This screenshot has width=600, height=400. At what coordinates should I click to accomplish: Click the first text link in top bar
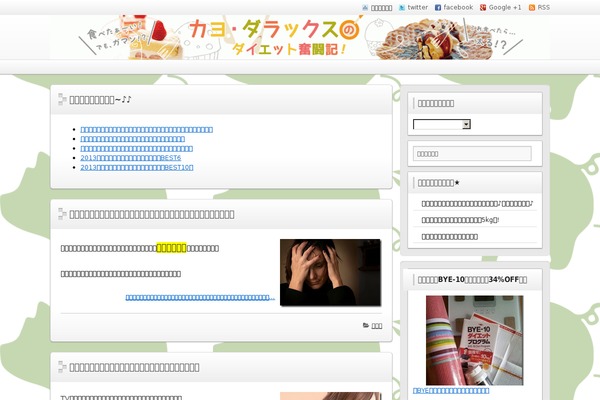click(382, 8)
